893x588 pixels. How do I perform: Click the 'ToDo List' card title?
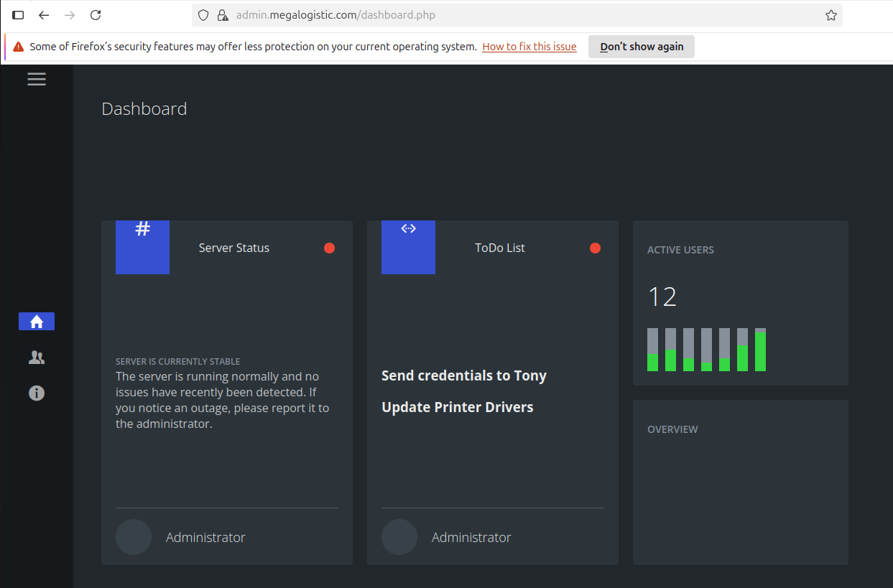[500, 248]
